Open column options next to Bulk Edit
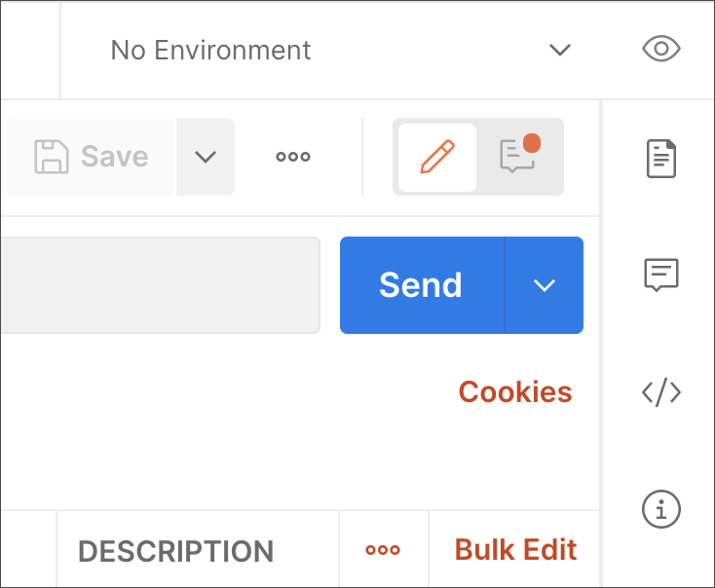The height and width of the screenshot is (588, 715). pyautogui.click(x=383, y=550)
